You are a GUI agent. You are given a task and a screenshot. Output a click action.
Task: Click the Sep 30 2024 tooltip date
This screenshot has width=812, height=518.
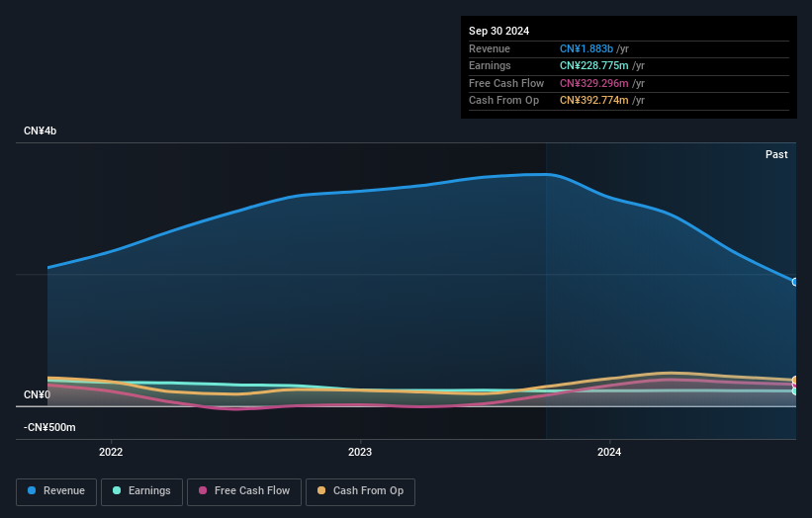pos(499,31)
